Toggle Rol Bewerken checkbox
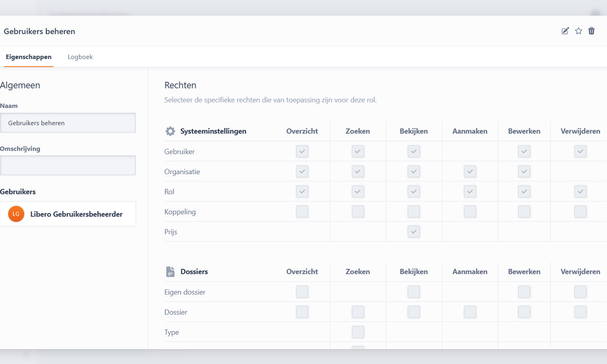Screen dimensions: 607x364 pos(524,192)
